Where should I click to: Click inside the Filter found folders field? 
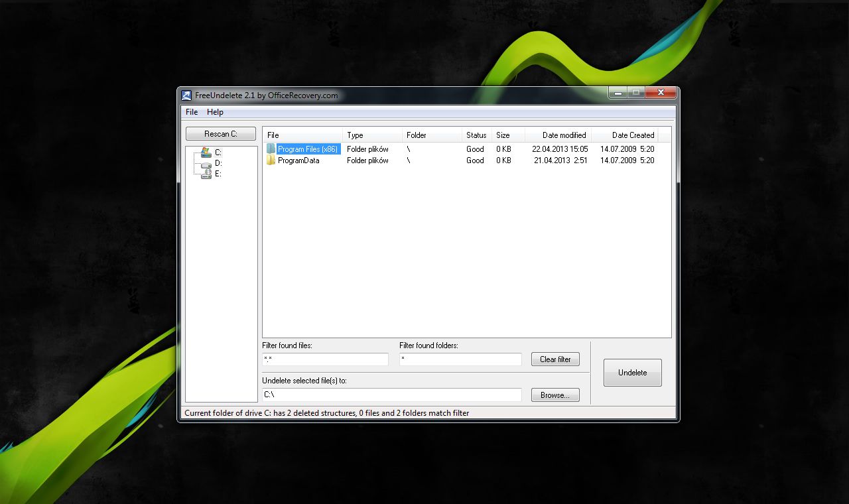(x=460, y=359)
